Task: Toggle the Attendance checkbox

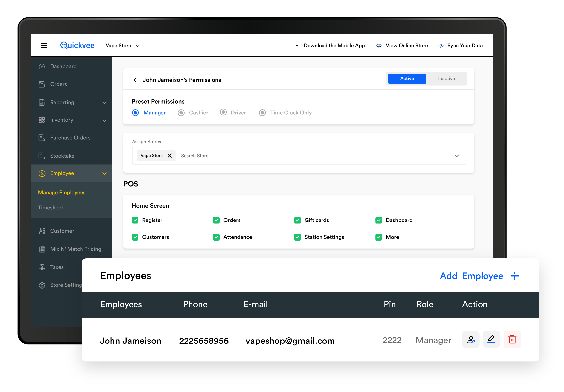Action: click(x=216, y=237)
